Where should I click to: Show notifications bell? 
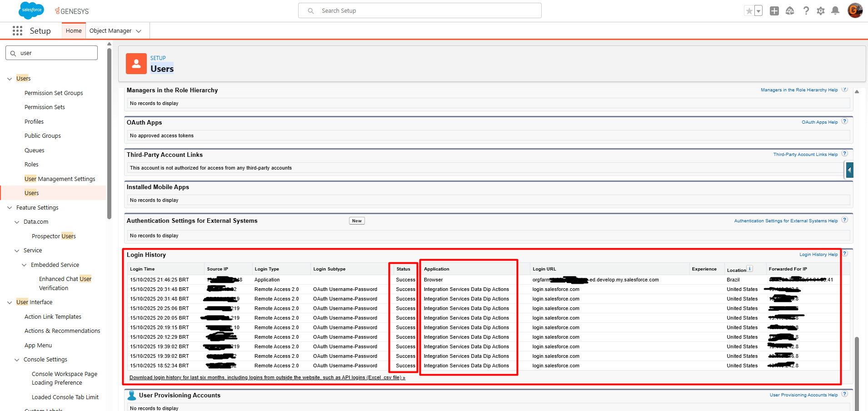click(x=835, y=10)
